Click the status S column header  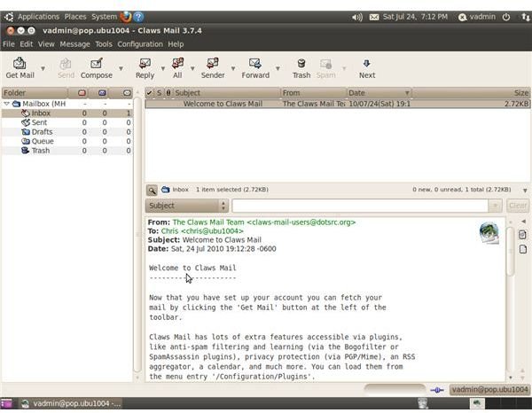[x=159, y=93]
